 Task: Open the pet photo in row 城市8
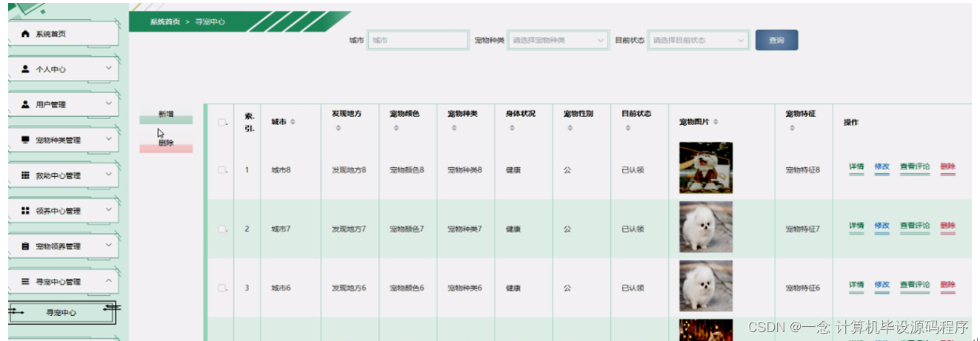tap(706, 168)
